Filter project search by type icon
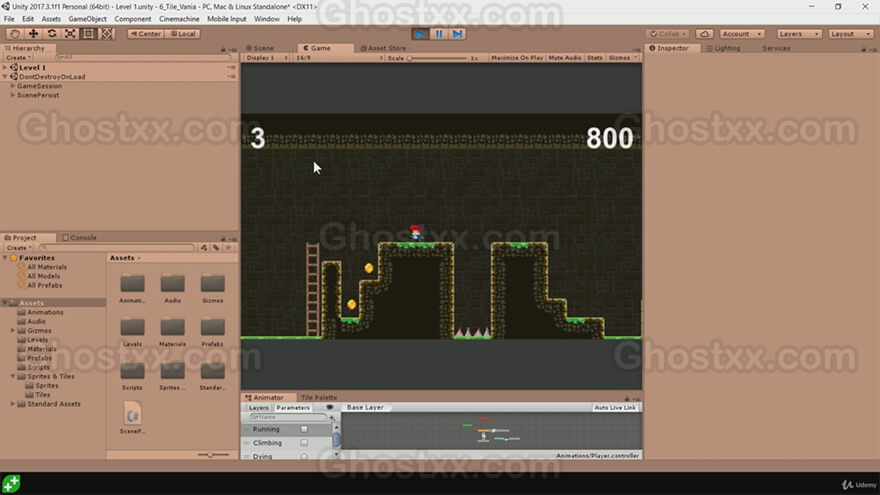880x495 pixels. [204, 248]
